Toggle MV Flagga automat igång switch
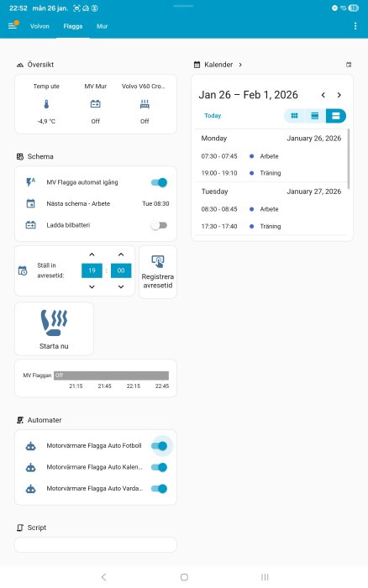This screenshot has height=588, width=368. (159, 182)
